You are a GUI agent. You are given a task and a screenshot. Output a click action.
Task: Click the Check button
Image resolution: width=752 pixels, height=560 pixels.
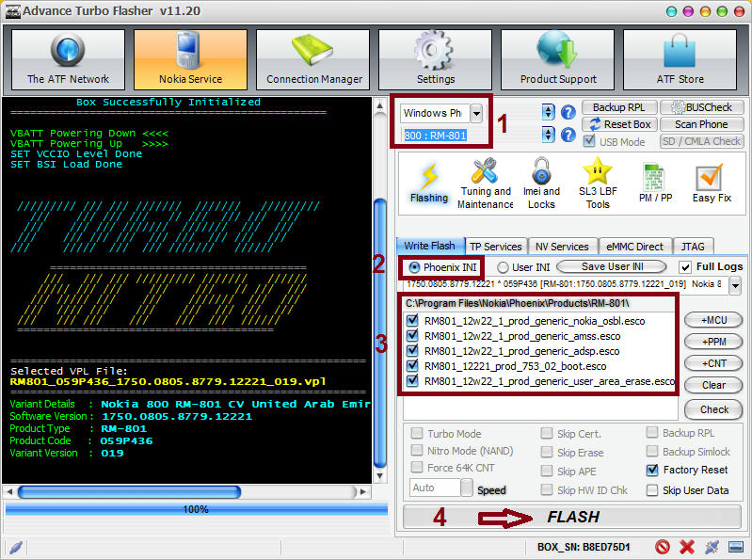(x=713, y=409)
